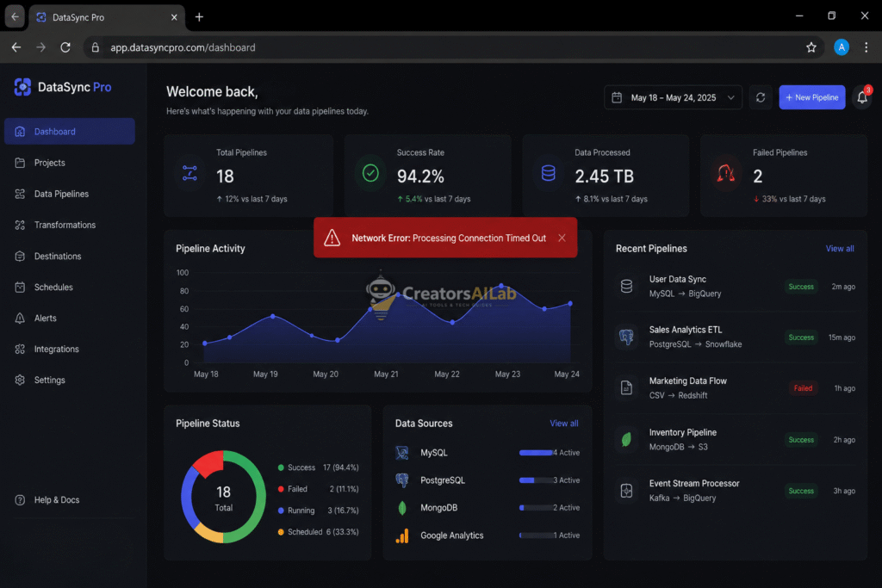The width and height of the screenshot is (882, 588).
Task: Click the DataSync Pro logo icon
Action: coord(22,87)
